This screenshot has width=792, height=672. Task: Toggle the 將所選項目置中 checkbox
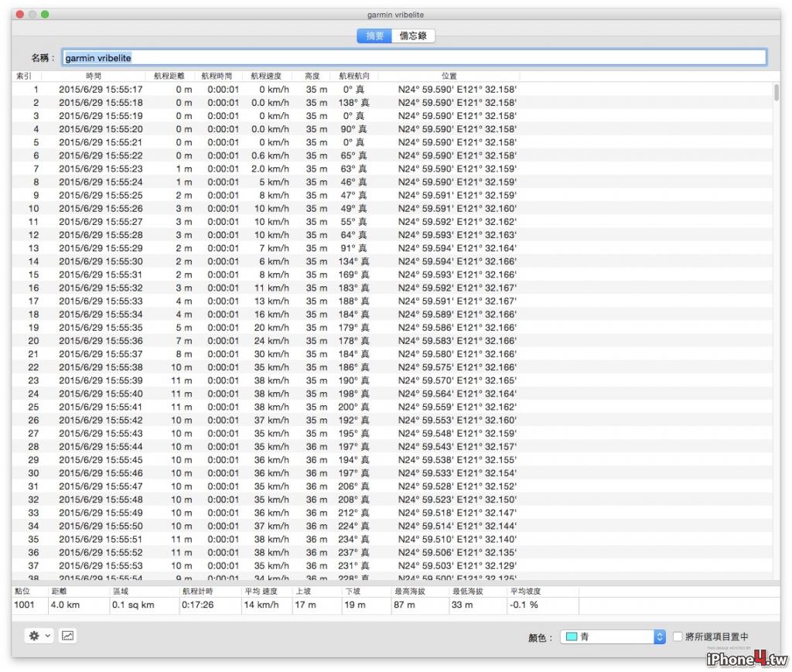678,636
